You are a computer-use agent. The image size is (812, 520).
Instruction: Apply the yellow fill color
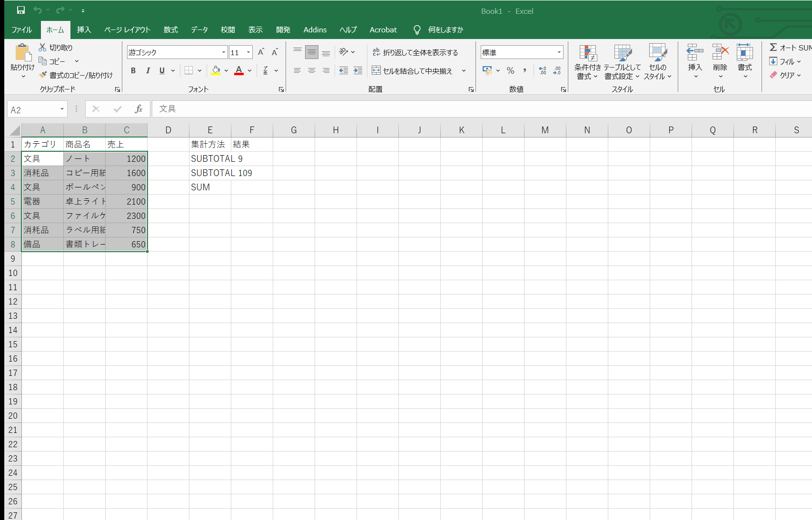[216, 70]
